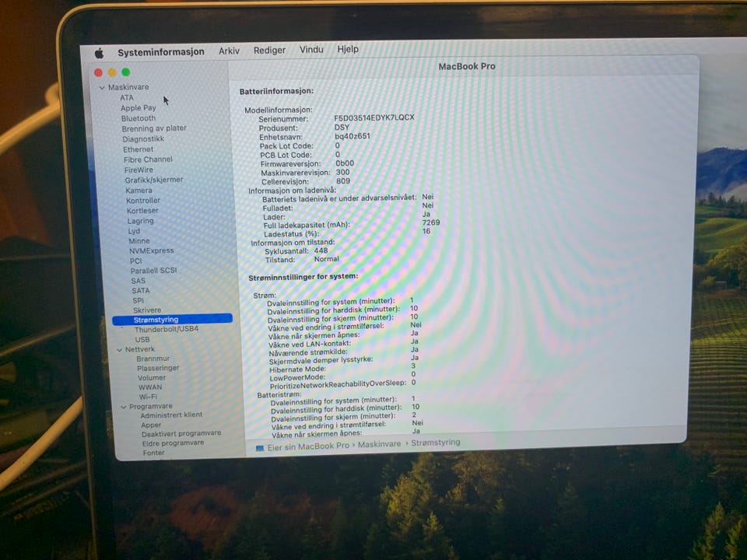Select Wi-Fi under Nettverk
The height and width of the screenshot is (560, 747).
coord(148,397)
